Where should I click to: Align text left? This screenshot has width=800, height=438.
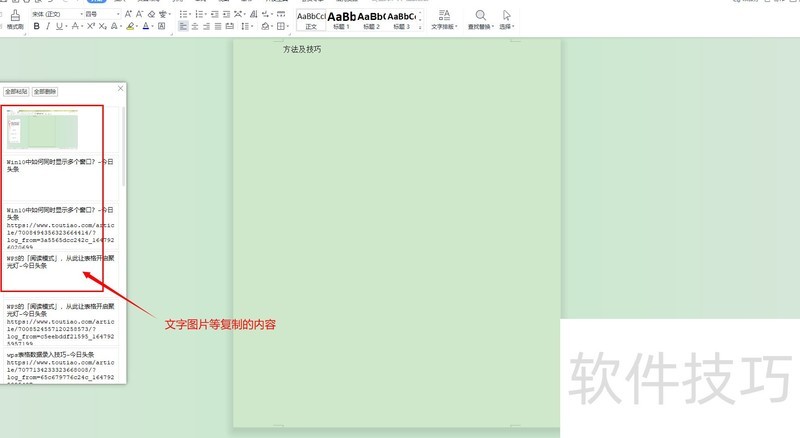click(x=183, y=26)
